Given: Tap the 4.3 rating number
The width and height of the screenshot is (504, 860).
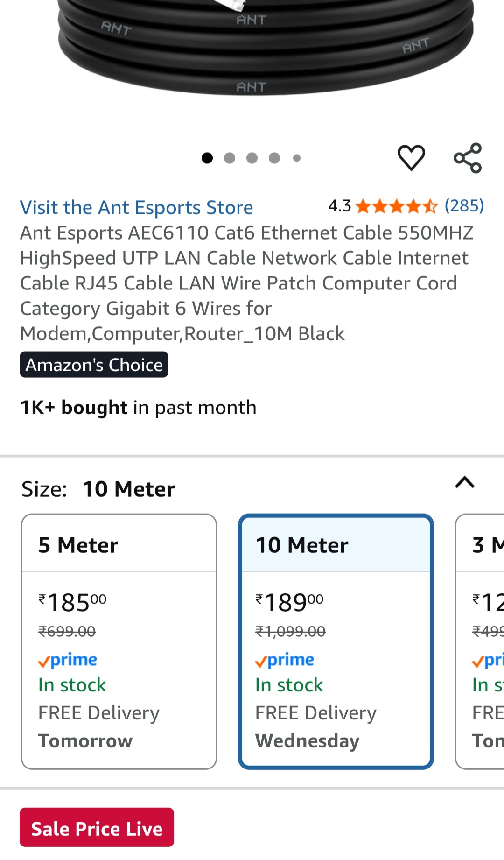Looking at the screenshot, I should (339, 206).
